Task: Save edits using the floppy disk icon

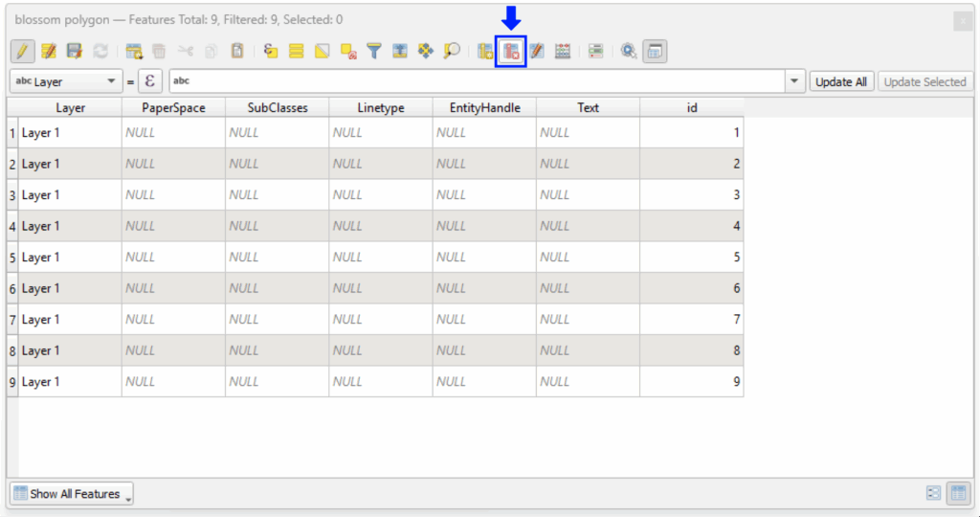Action: pos(75,51)
